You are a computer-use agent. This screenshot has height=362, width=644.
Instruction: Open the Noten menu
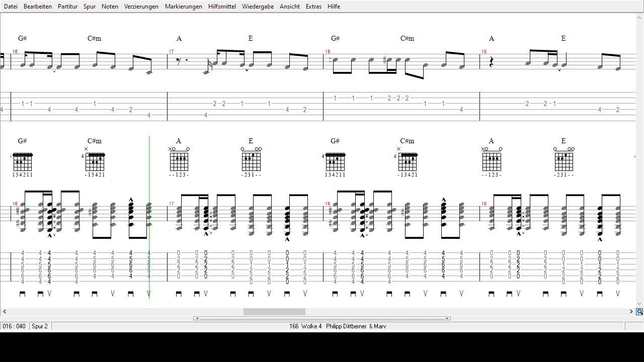[x=110, y=7]
